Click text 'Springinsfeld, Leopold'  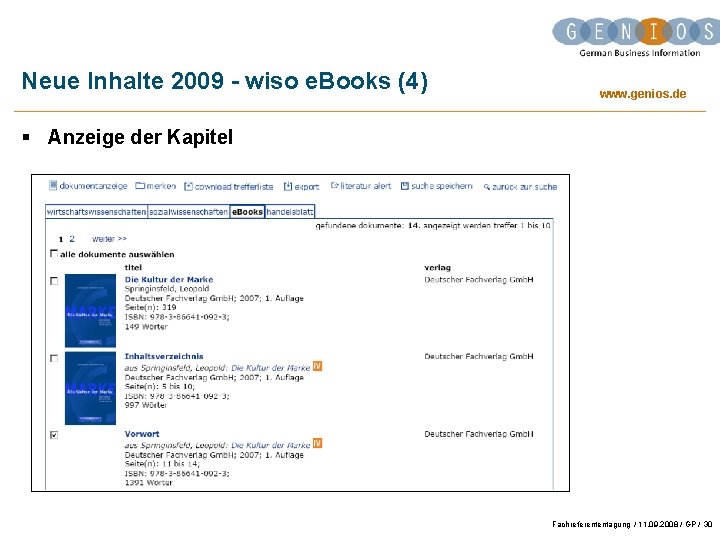pyautogui.click(x=167, y=289)
